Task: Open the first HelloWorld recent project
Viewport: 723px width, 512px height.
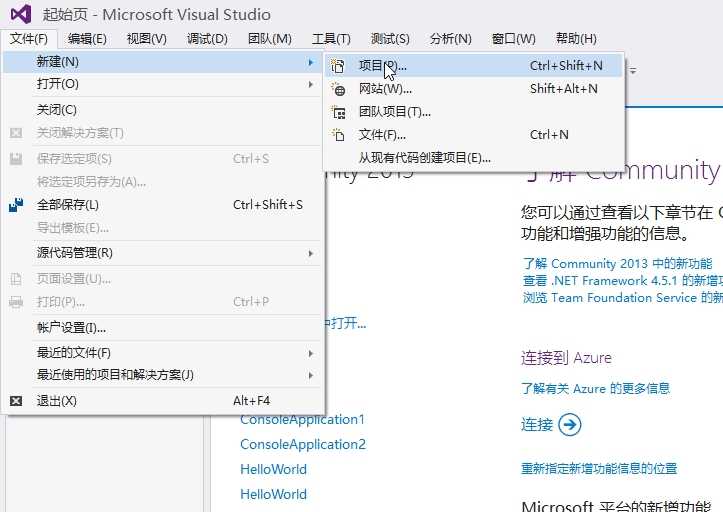Action: pos(273,469)
